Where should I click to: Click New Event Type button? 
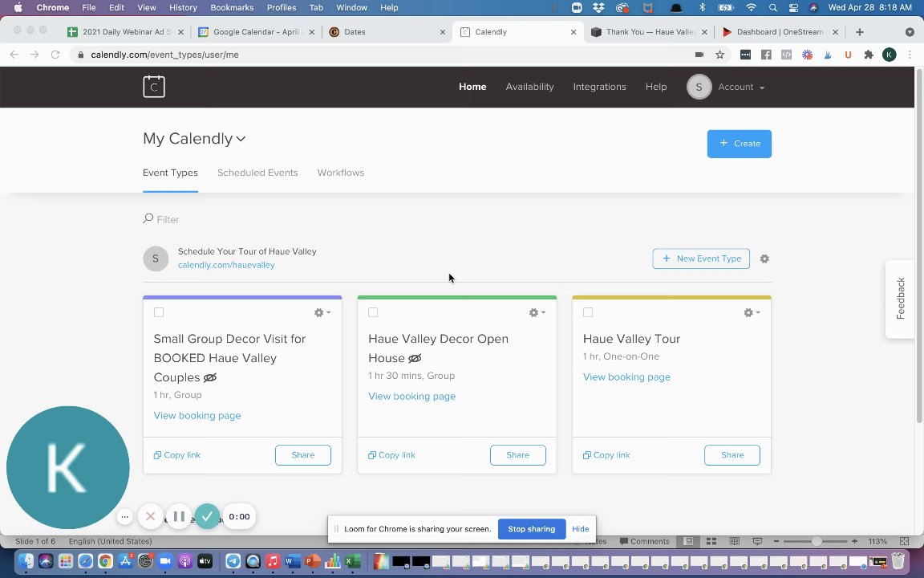[x=701, y=259]
